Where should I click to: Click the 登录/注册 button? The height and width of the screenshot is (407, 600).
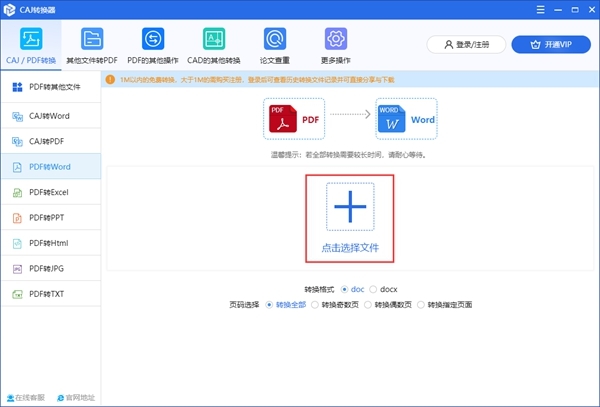(466, 45)
